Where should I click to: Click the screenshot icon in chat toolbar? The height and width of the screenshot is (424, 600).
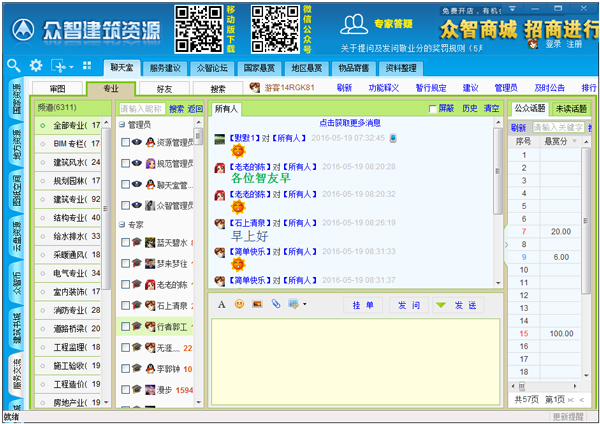[x=293, y=304]
